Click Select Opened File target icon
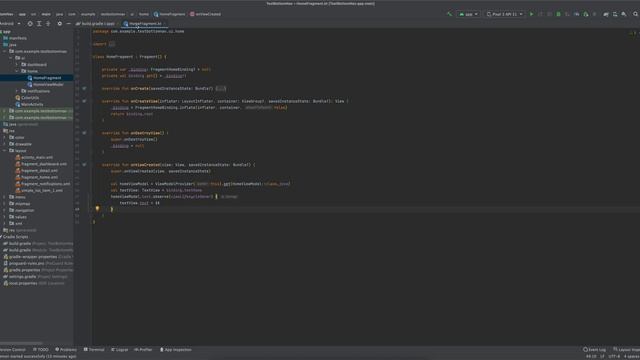 coord(30,24)
